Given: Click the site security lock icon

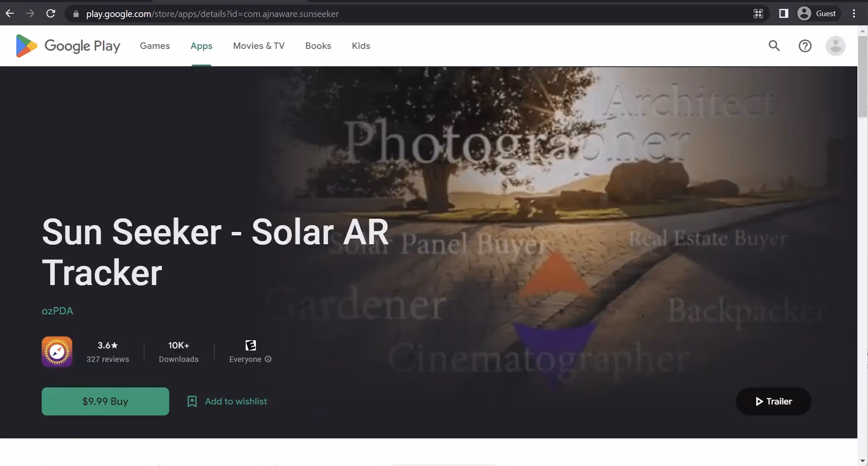Looking at the screenshot, I should pos(76,14).
